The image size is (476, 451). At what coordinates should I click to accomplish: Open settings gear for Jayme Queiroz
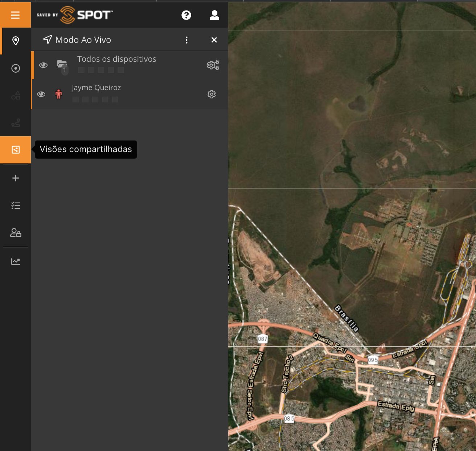(x=212, y=94)
